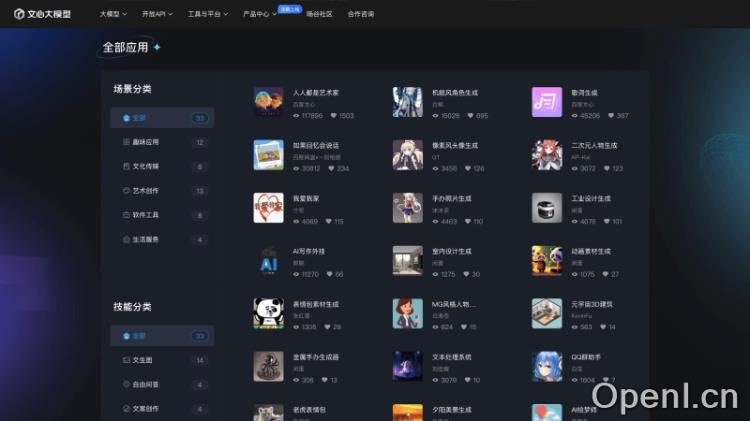Image resolution: width=750 pixels, height=421 pixels.
Task: Open the 文本处理系统 thumbnail
Action: [x=408, y=366]
